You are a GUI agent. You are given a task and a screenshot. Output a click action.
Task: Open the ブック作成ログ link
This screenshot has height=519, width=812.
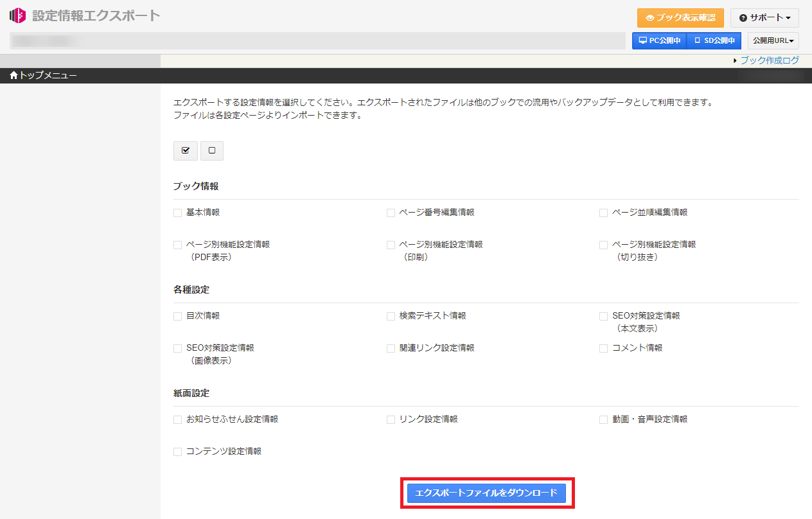pos(770,60)
